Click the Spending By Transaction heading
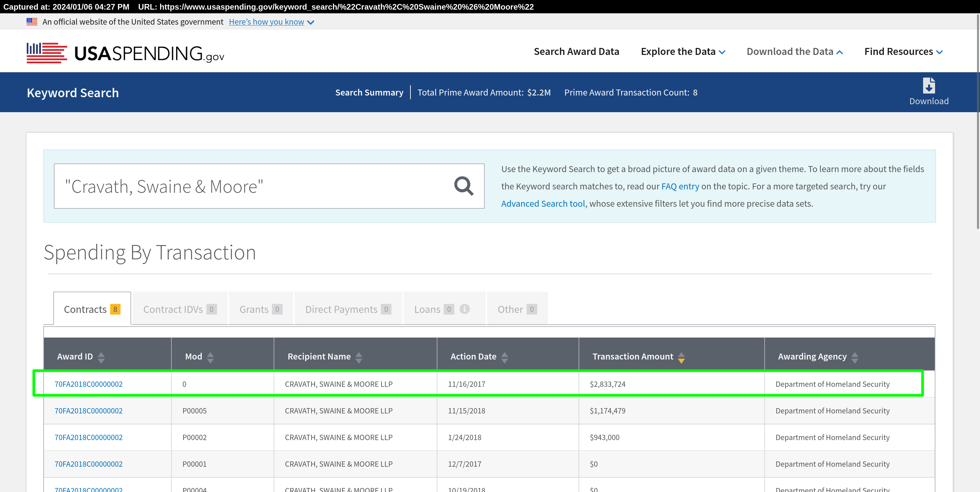The height and width of the screenshot is (492, 980). (x=149, y=253)
